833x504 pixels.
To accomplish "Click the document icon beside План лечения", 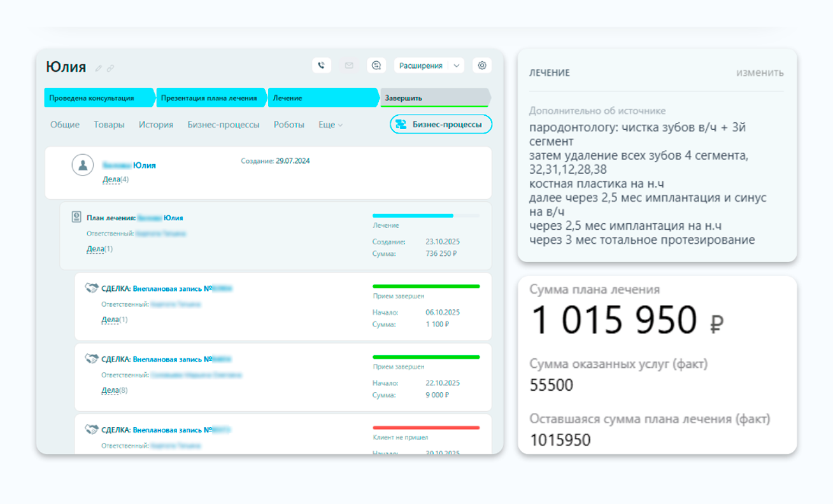I will tap(76, 217).
